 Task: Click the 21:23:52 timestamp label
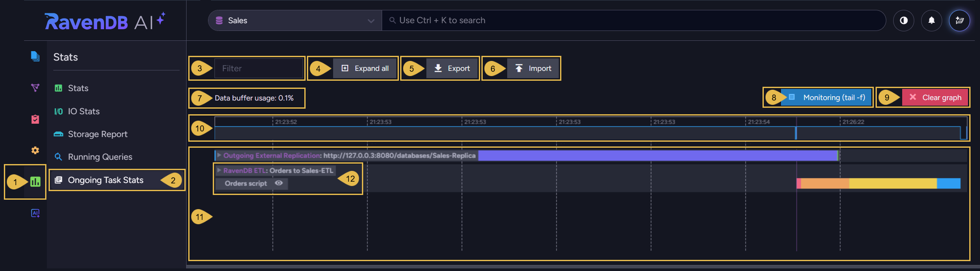click(286, 122)
